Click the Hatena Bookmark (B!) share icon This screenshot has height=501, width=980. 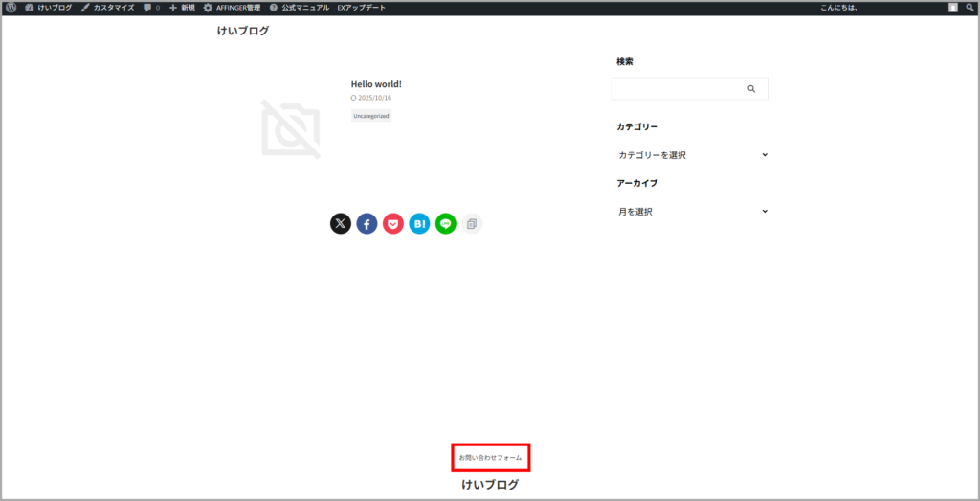click(x=419, y=224)
